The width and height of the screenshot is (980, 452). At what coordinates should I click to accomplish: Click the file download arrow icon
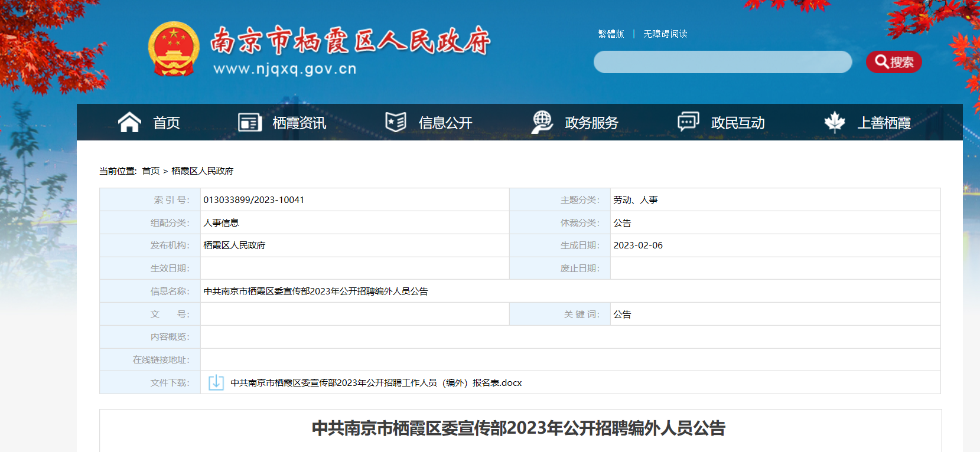point(216,382)
